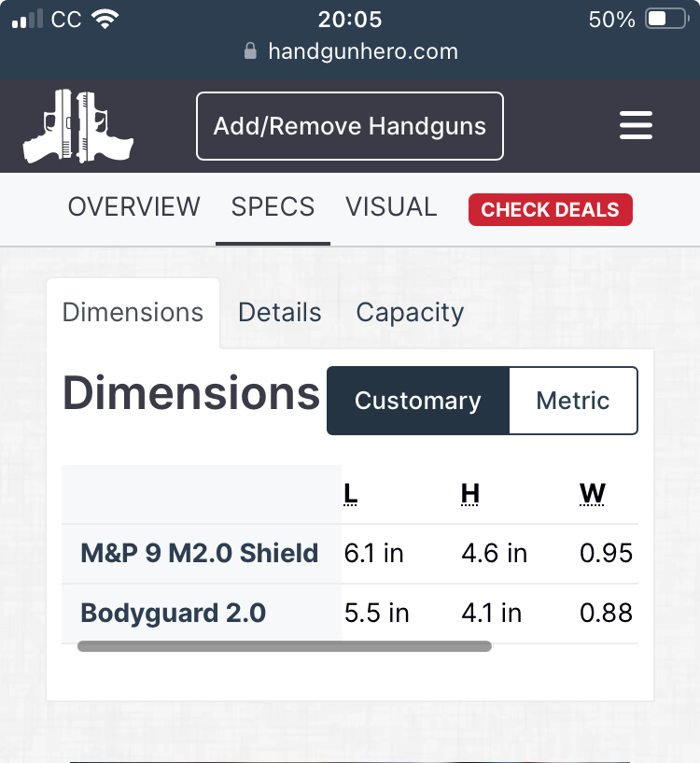
Task: Open the Visual tab
Action: 391,206
